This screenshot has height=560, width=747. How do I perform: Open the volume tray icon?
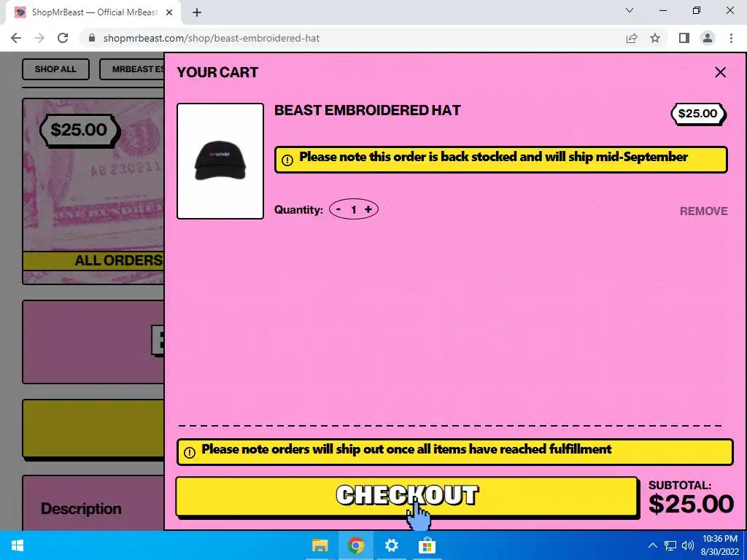(688, 545)
